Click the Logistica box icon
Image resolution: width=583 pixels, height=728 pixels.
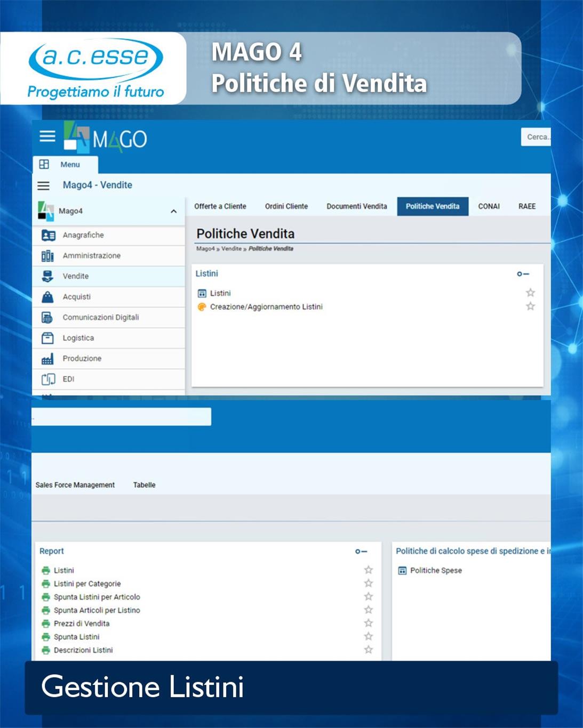(x=48, y=338)
